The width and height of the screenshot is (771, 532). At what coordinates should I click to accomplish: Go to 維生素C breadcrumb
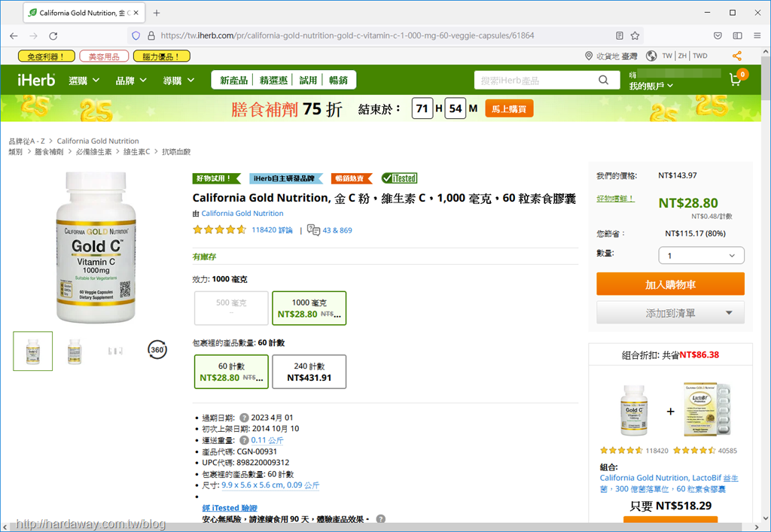137,152
